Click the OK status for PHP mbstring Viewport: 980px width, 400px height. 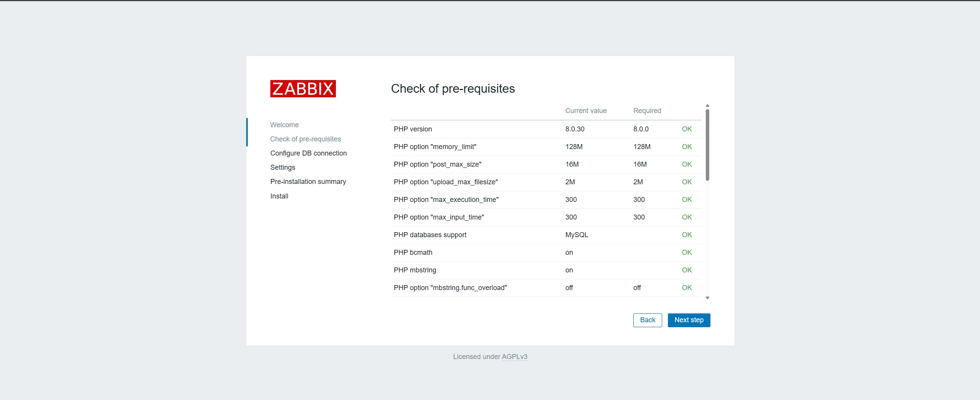pos(687,270)
